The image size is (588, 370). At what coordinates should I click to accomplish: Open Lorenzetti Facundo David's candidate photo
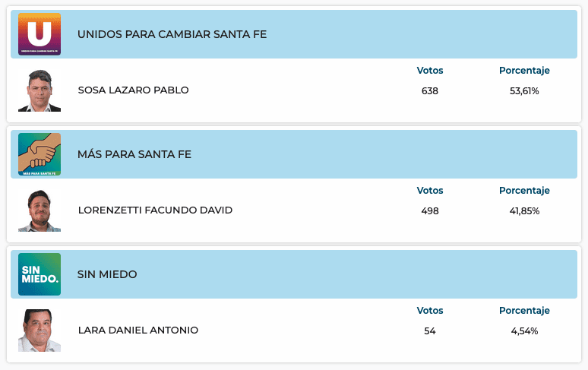tap(40, 210)
